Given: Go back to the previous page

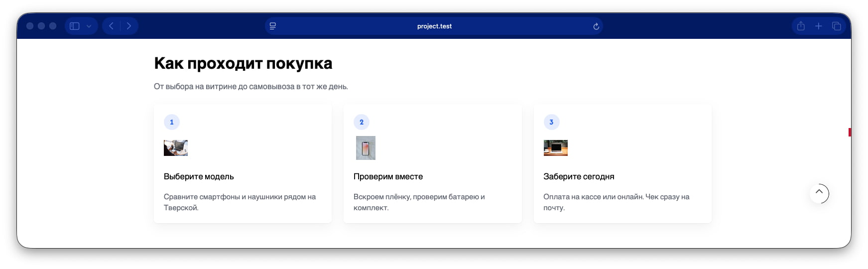Looking at the screenshot, I should coord(112,26).
